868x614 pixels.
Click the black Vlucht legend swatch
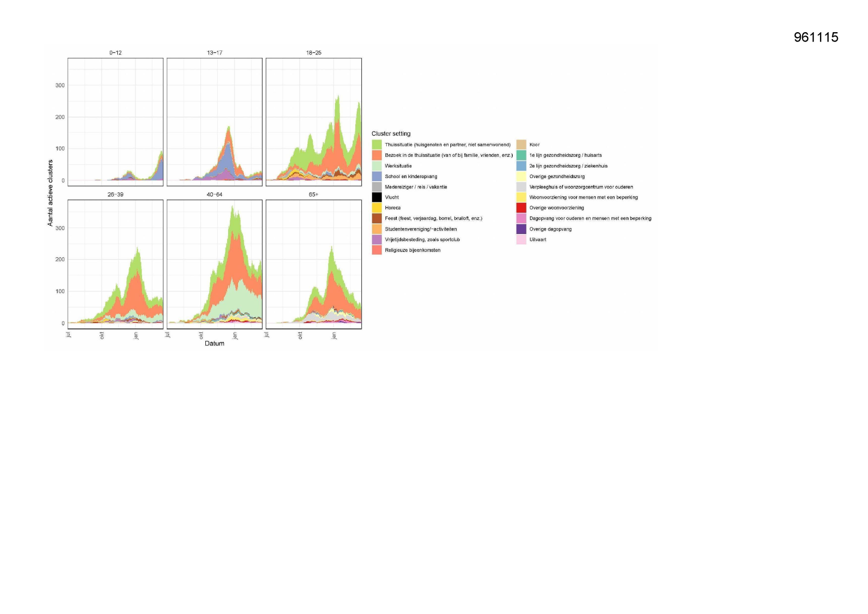377,197
